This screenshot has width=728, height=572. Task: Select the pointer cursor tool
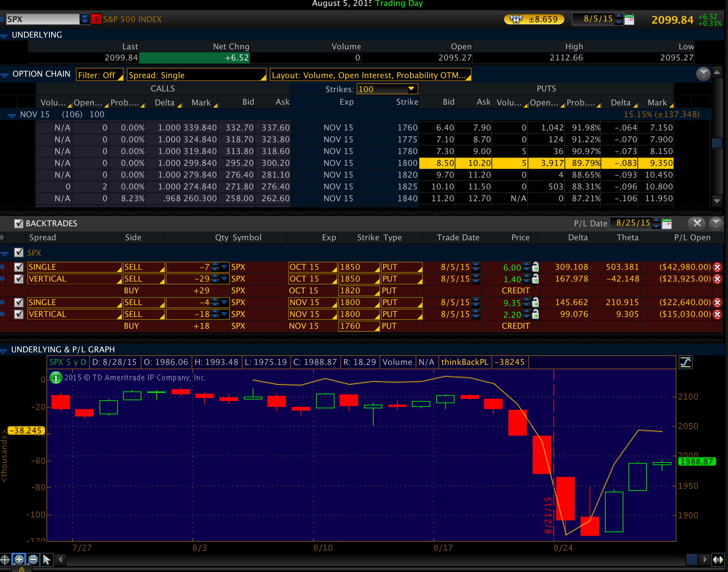(46, 560)
